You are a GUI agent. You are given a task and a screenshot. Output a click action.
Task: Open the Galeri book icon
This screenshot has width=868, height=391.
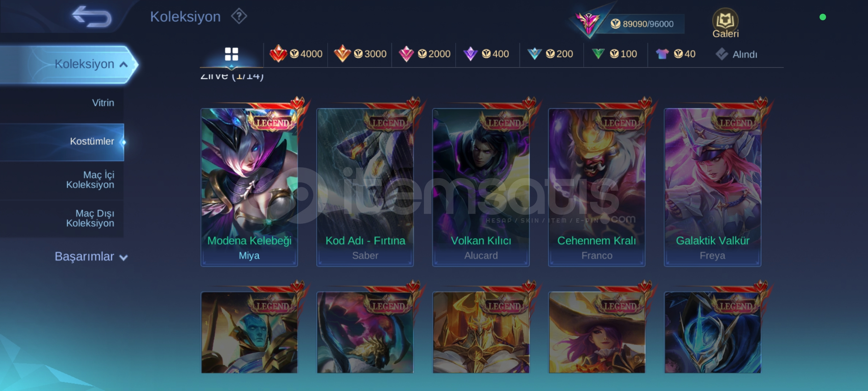point(725,23)
